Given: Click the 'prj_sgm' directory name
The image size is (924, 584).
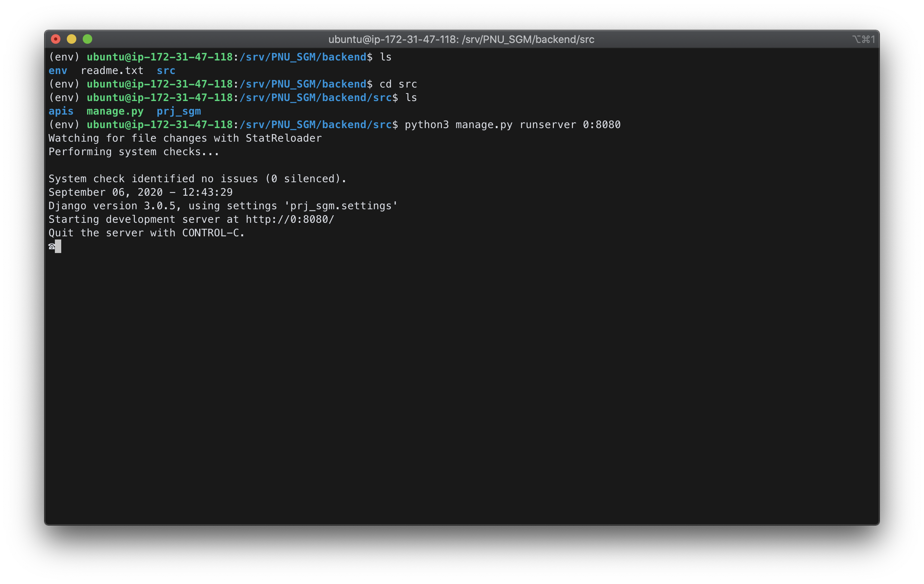Looking at the screenshot, I should pyautogui.click(x=179, y=111).
